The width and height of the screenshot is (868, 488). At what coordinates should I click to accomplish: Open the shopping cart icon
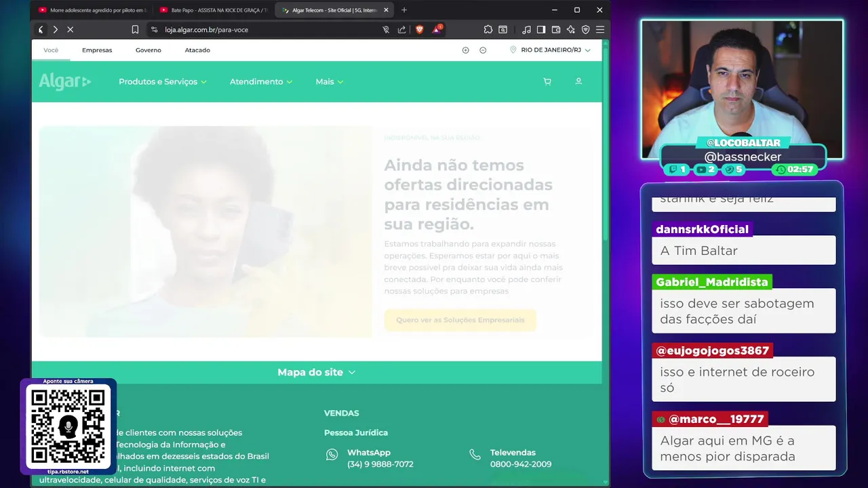[x=547, y=81]
